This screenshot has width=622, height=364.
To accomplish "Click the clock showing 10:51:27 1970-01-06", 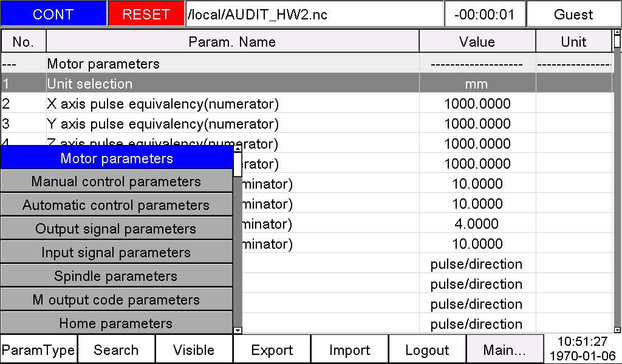I will 583,349.
